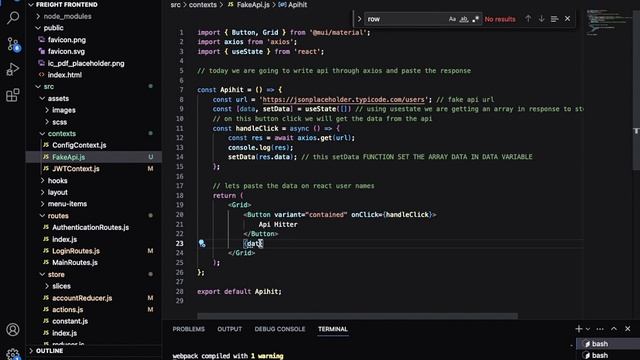The width and height of the screenshot is (640, 360).
Task: Expand the OUTLINE section
Action: tap(31, 351)
